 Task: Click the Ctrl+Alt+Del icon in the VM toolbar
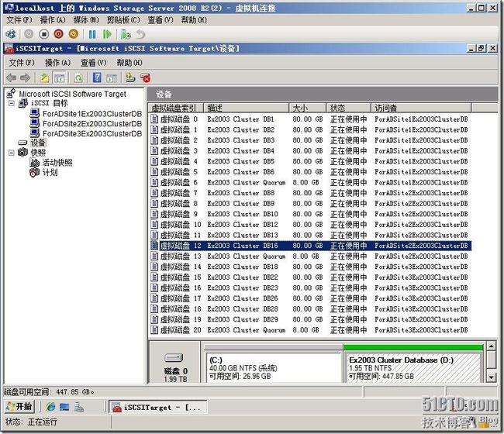pos(10,34)
